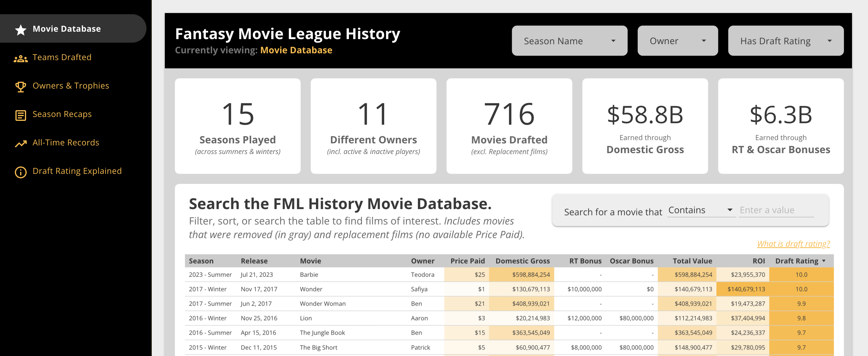Go to Teams Drafted page
Image resolution: width=868 pixels, height=356 pixels.
(62, 57)
